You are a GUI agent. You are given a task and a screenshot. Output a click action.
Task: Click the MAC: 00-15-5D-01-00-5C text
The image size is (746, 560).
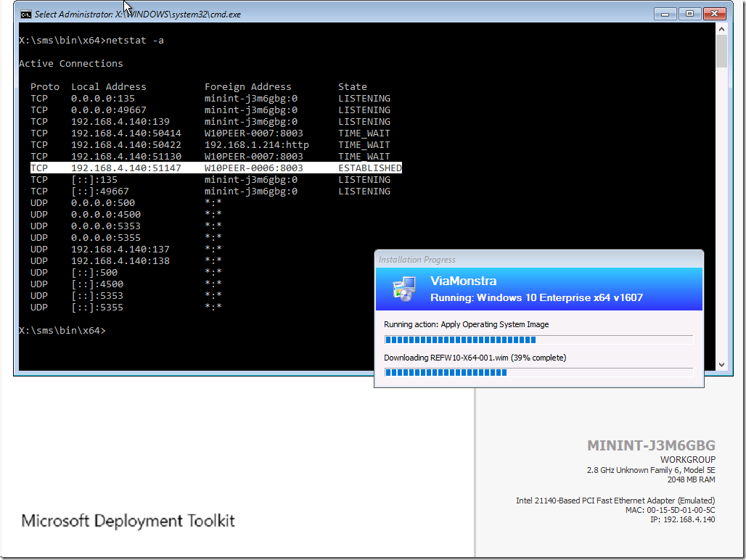click(671, 510)
